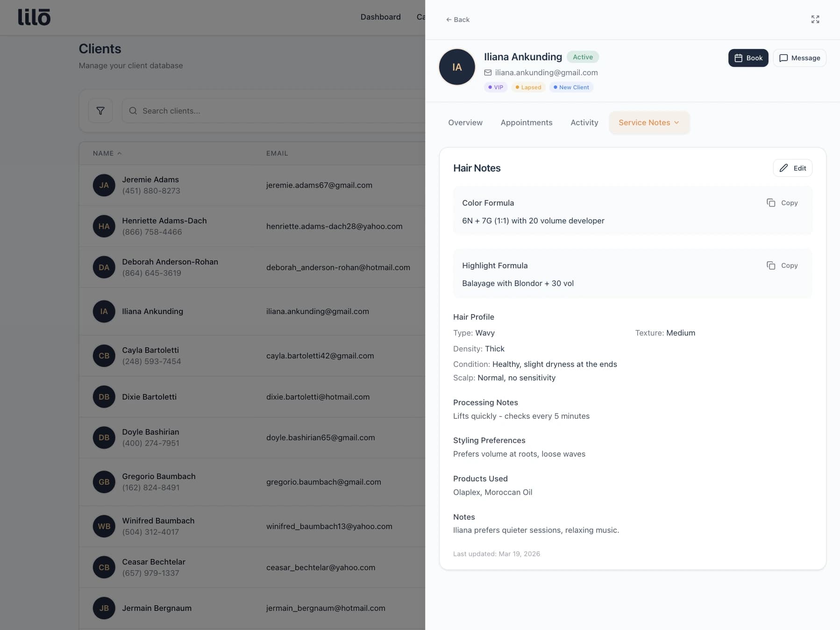Collapse the Service Notes chevron

click(x=676, y=122)
